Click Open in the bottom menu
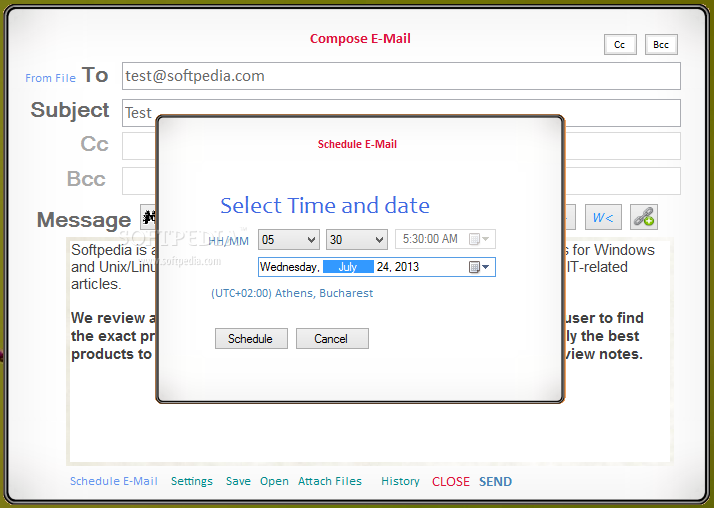The image size is (714, 508). click(x=274, y=482)
